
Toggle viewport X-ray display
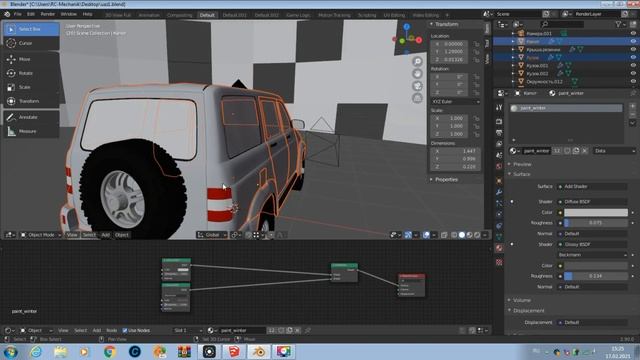click(x=444, y=235)
